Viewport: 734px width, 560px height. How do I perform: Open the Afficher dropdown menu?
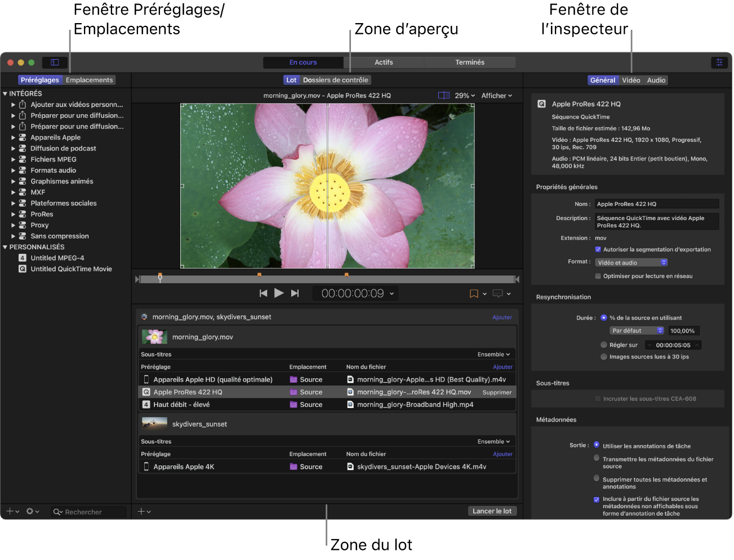click(x=497, y=96)
